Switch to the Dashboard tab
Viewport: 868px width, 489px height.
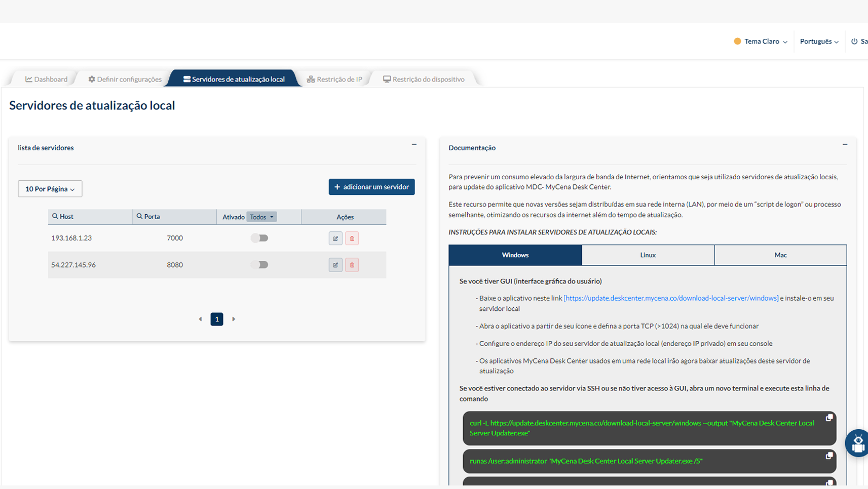click(46, 79)
